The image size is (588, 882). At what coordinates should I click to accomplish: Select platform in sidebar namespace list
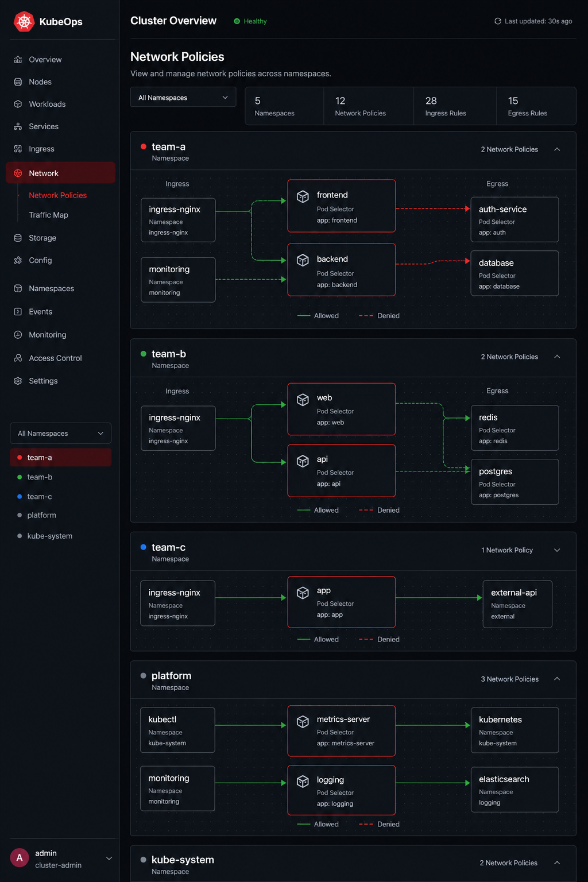[x=61, y=516]
